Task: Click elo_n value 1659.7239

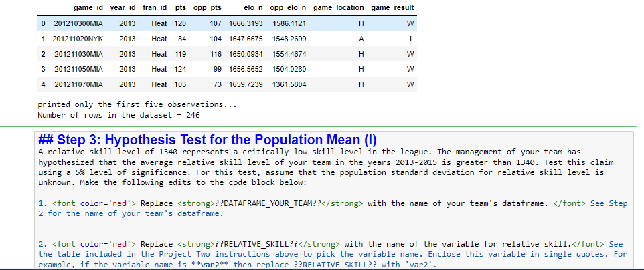Action: (246, 84)
